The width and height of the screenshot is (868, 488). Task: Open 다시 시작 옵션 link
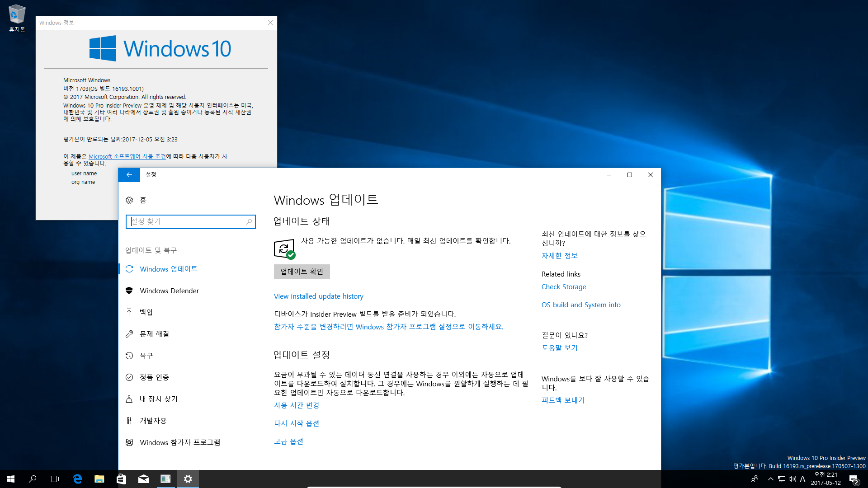[x=297, y=423]
